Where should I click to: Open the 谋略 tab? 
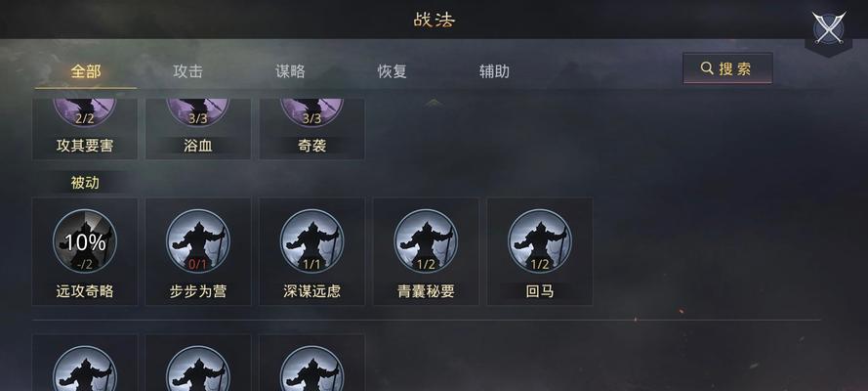(x=290, y=71)
